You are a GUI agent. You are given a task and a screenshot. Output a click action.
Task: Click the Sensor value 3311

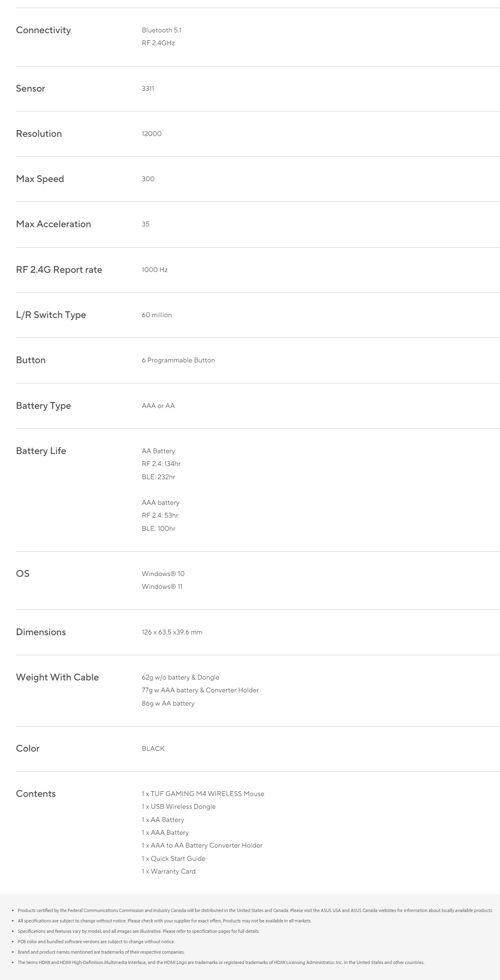(148, 88)
